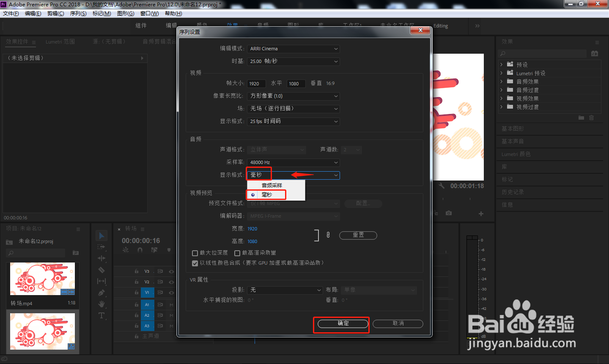Click the effects panel trash icon
The width and height of the screenshot is (609, 364).
591,118
